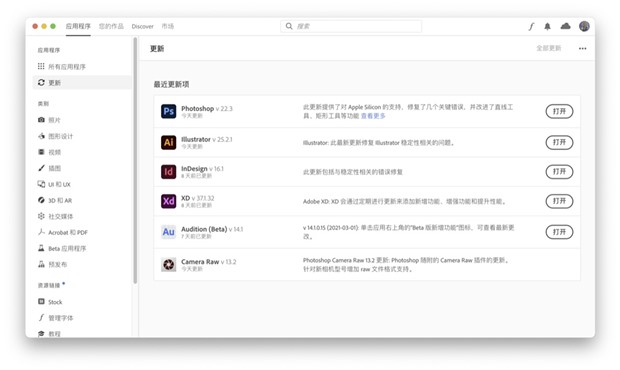Open the notifications bell
This screenshot has width=620, height=370.
pyautogui.click(x=547, y=26)
